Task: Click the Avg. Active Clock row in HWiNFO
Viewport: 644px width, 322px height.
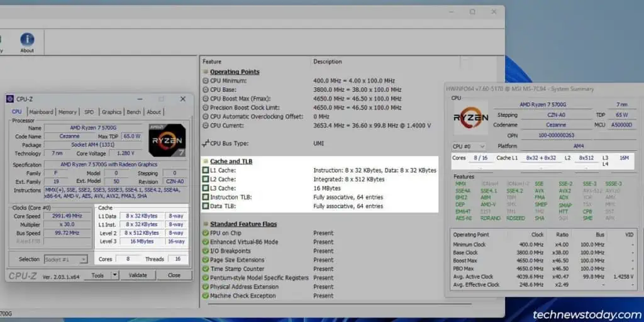Action: click(x=544, y=277)
